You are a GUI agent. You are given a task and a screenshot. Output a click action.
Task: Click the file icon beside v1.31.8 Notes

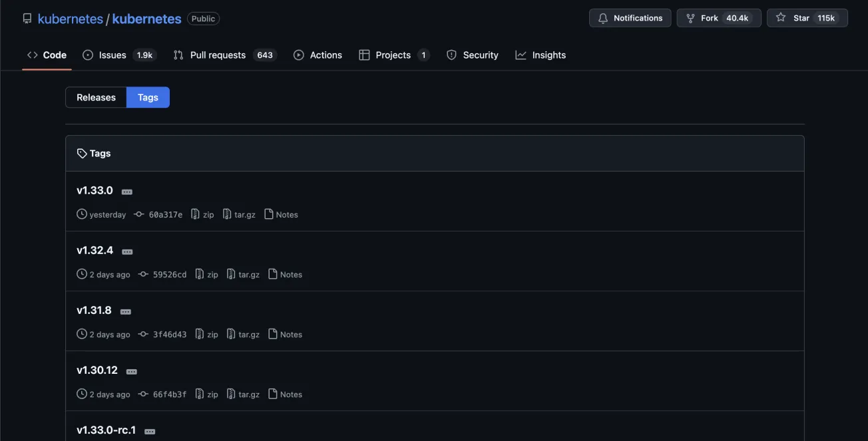273,334
